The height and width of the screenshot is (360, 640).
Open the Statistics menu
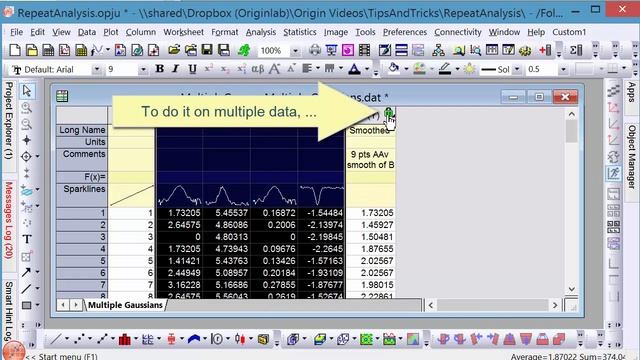click(300, 32)
